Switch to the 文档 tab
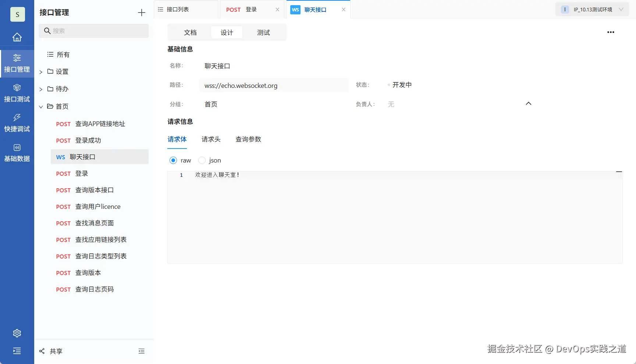Viewport: 636px width, 364px height. click(x=190, y=32)
